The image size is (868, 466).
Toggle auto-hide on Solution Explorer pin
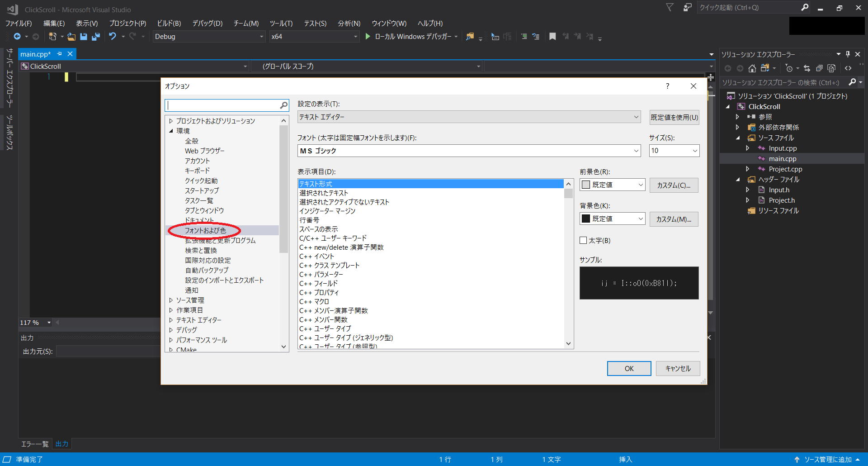[848, 54]
